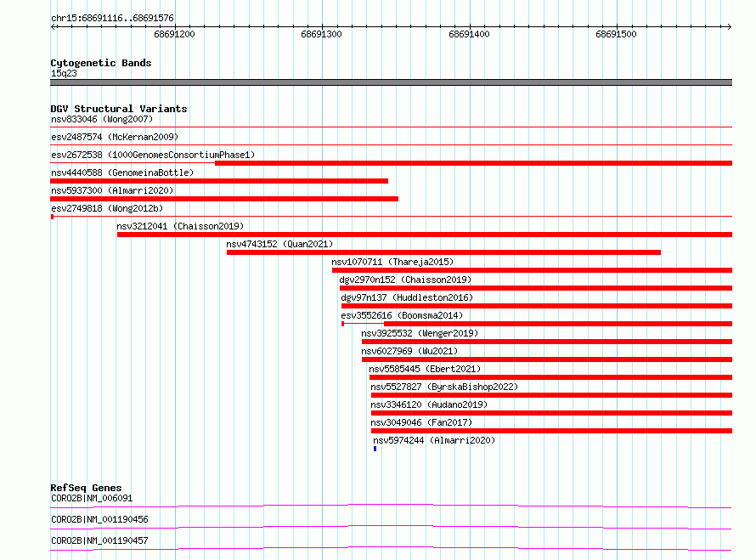Screen dimensions: 756x560
Task: Click nsv4743152 (Quan2021) variant label
Action: (279, 244)
